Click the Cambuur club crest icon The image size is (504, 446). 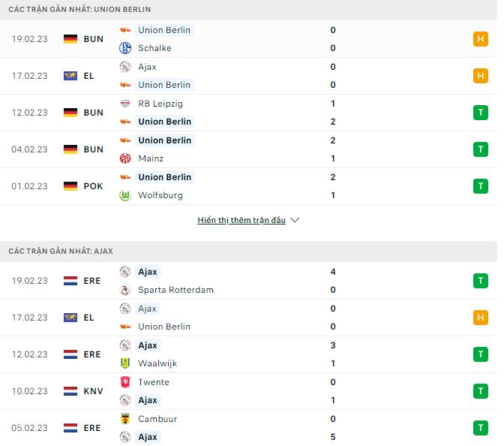click(x=125, y=419)
